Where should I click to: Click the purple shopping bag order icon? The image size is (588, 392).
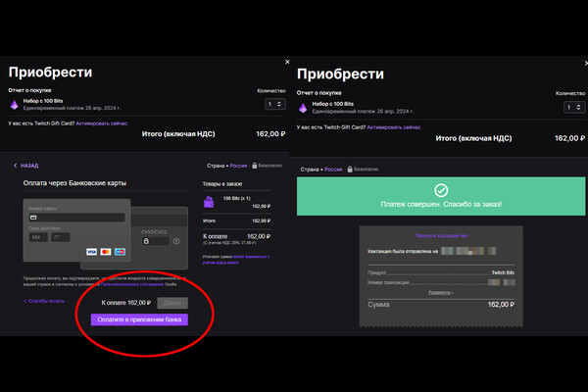(x=209, y=202)
